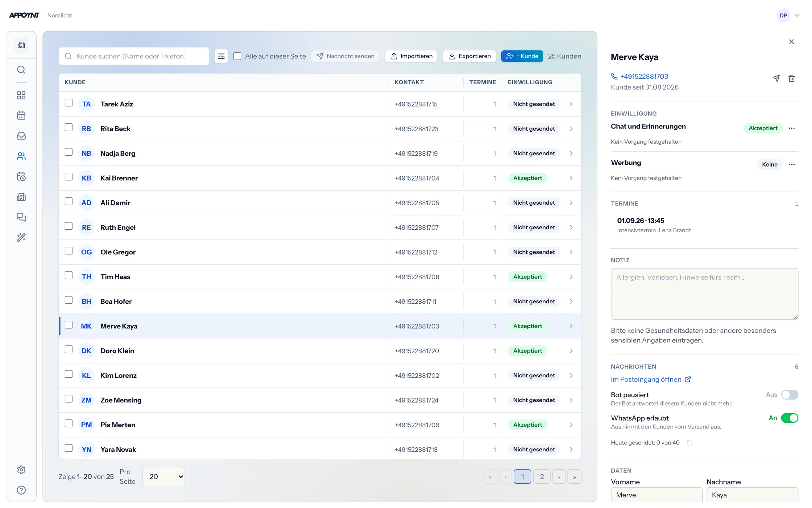This screenshot has height=508, width=812.
Task: Delete customer with trash icon
Action: tap(792, 78)
